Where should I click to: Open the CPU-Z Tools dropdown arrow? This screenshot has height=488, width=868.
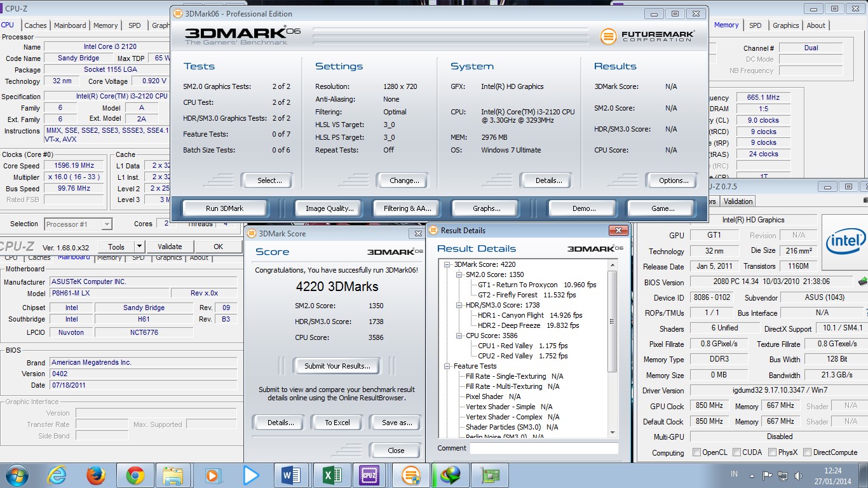(x=140, y=247)
